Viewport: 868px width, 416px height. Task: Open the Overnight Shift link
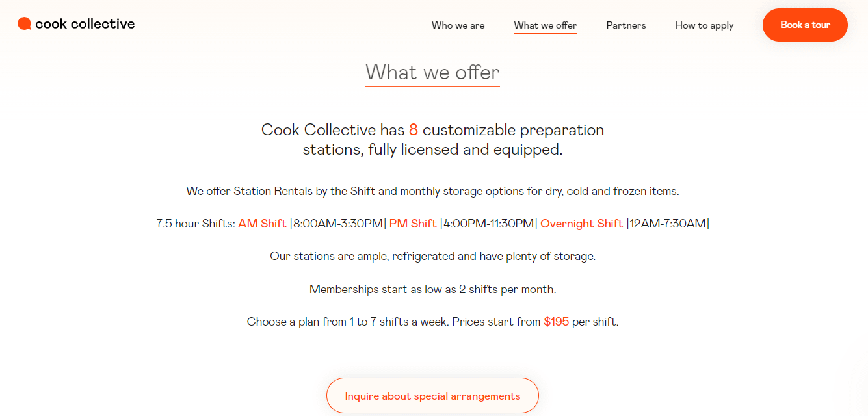pos(581,223)
